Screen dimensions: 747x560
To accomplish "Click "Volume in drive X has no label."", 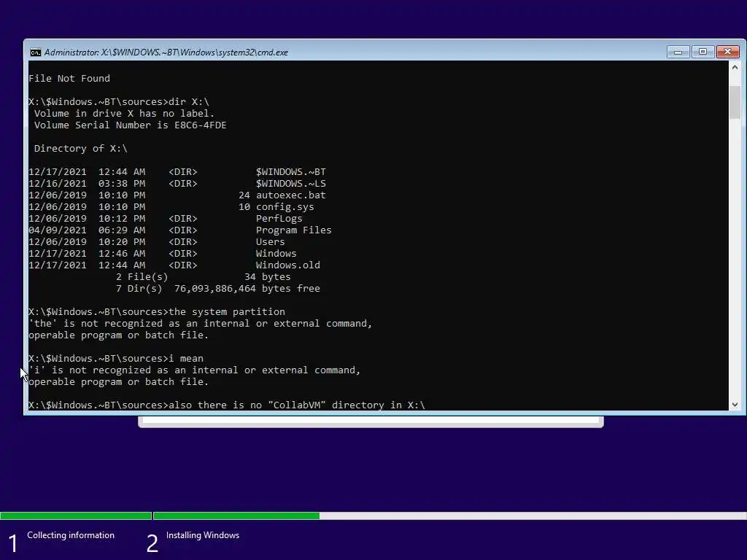I will point(124,113).
